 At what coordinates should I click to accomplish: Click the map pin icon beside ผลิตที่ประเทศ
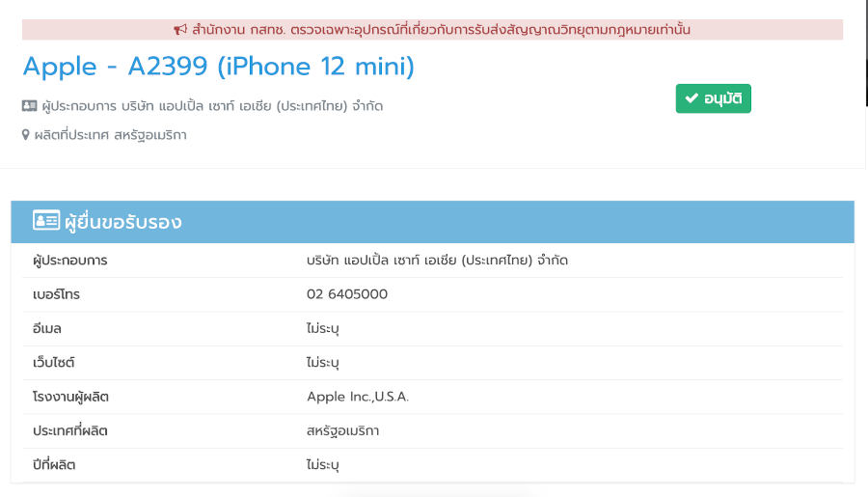tap(26, 135)
